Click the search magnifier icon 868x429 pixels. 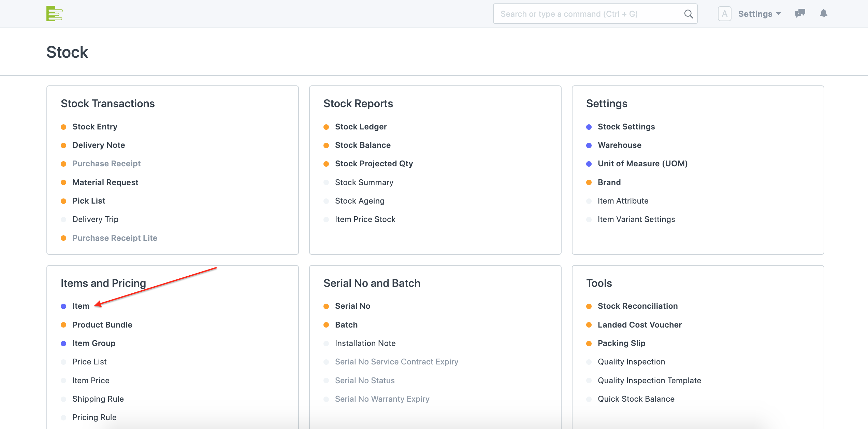[x=689, y=14]
